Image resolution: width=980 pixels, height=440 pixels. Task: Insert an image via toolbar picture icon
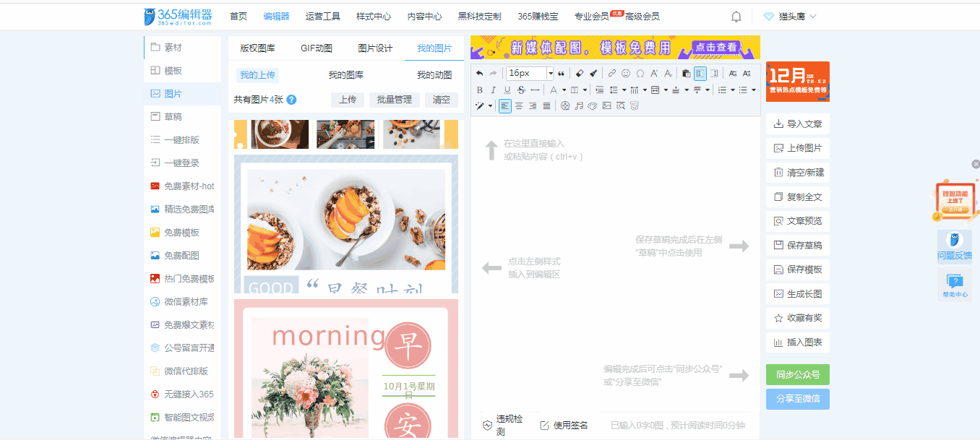tap(606, 105)
